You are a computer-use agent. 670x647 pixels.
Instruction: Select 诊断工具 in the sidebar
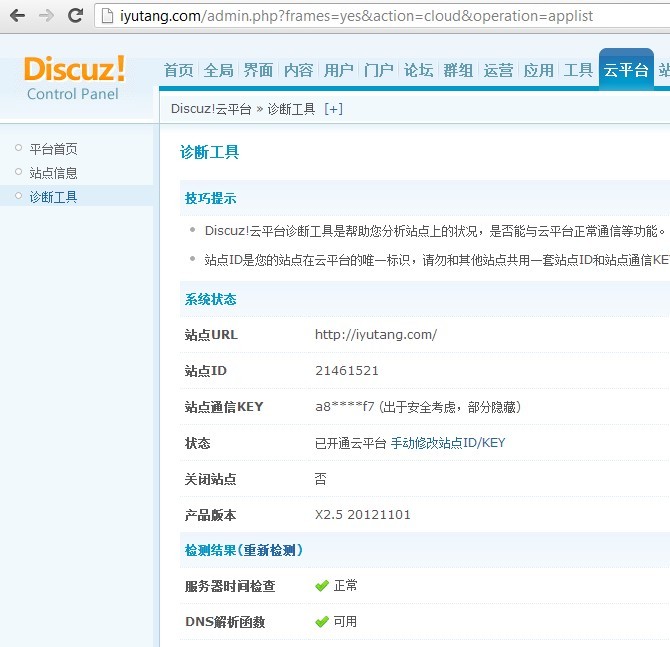pyautogui.click(x=53, y=197)
